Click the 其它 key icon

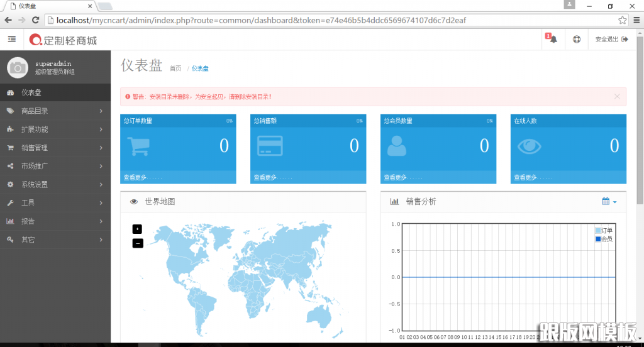(10, 240)
